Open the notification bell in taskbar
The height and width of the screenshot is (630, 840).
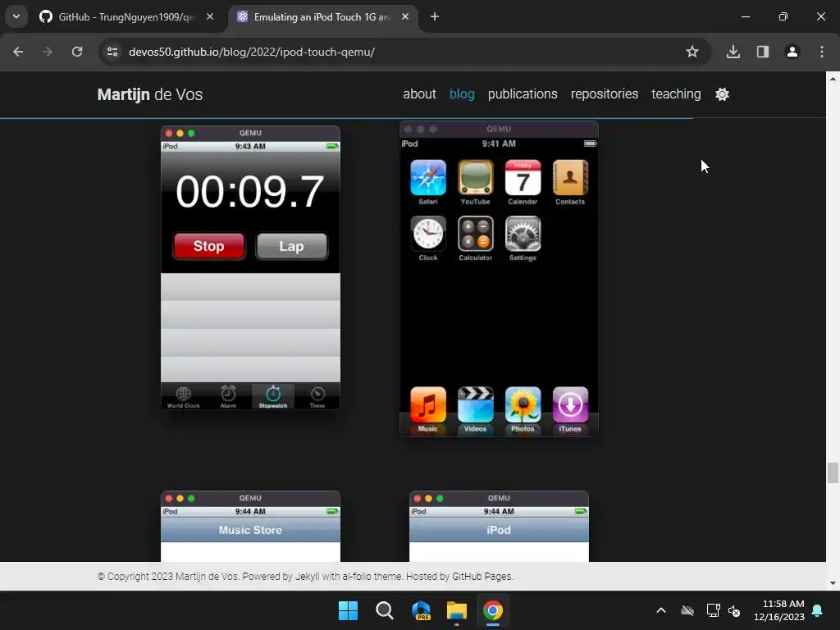[818, 610]
